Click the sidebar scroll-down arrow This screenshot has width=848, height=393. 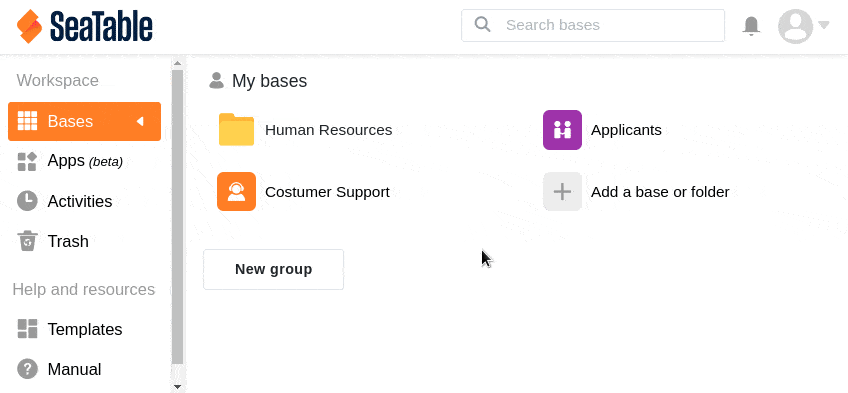click(x=177, y=387)
